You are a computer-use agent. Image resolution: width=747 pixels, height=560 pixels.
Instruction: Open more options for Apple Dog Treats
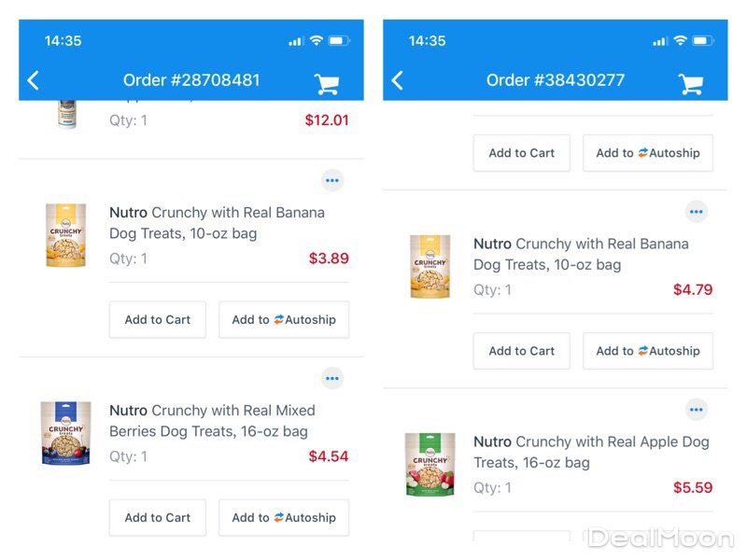[x=696, y=410]
